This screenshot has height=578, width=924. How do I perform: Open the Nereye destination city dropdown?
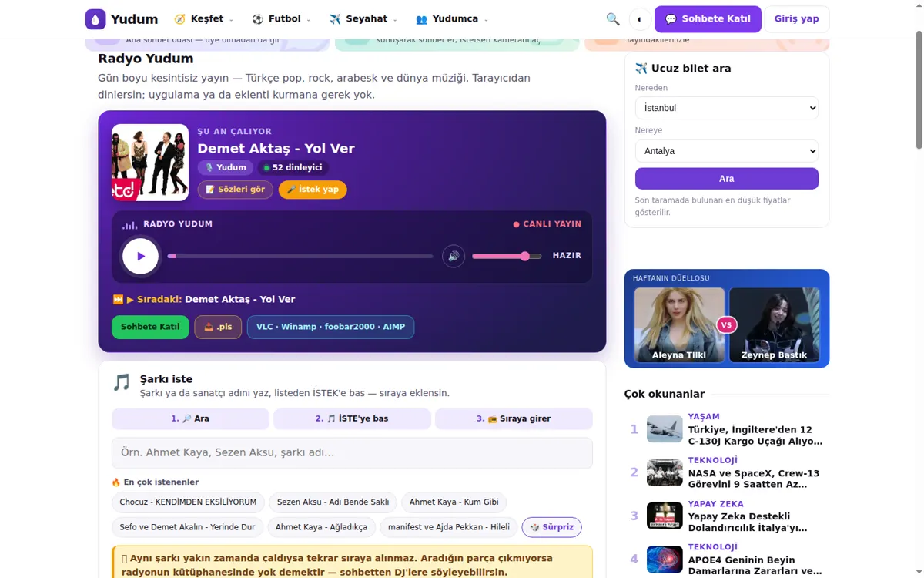pyautogui.click(x=727, y=151)
